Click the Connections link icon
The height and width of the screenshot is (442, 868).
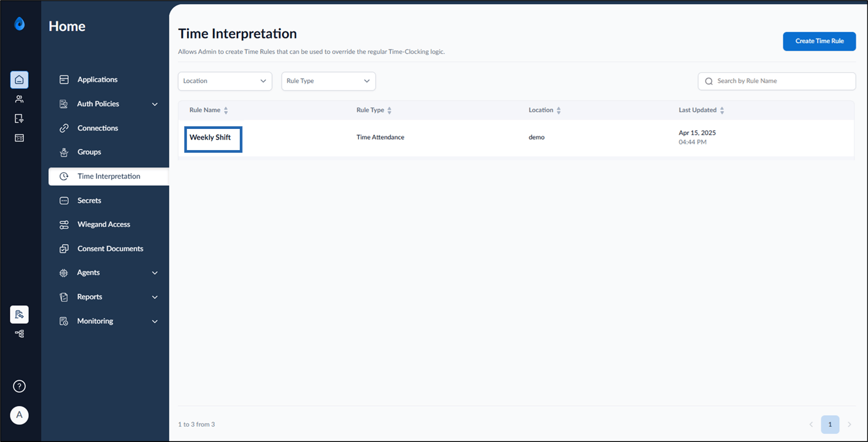(x=64, y=128)
